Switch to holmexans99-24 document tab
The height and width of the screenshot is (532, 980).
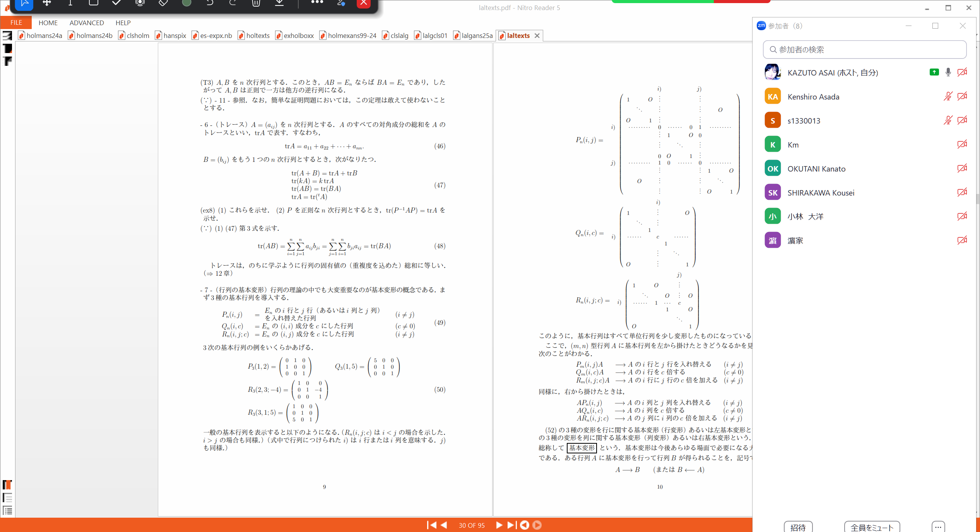pos(348,36)
